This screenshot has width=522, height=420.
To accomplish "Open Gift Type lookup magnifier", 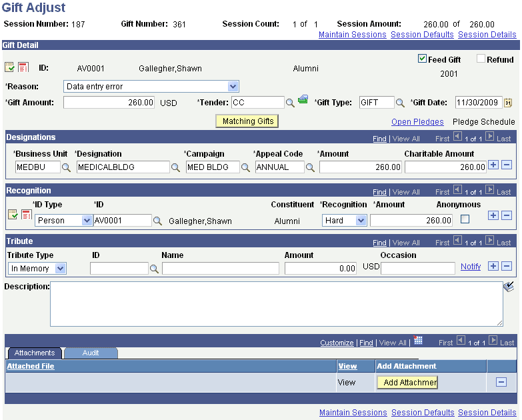I will pos(400,103).
